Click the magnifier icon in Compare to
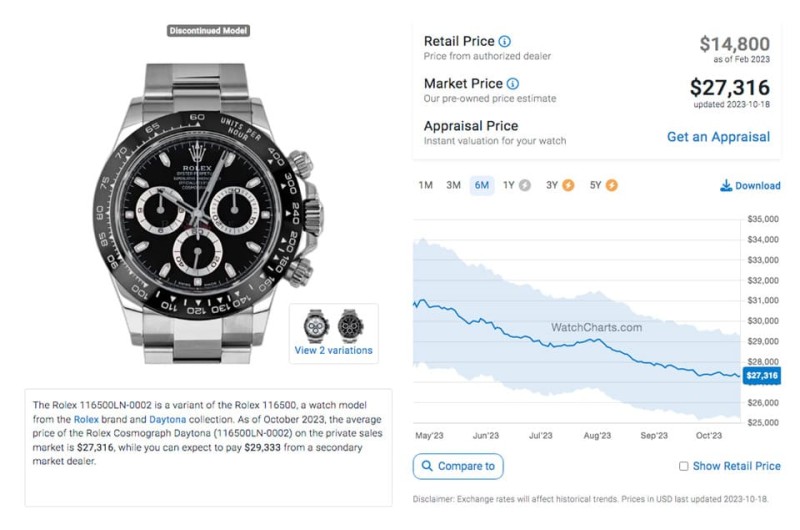 point(428,466)
